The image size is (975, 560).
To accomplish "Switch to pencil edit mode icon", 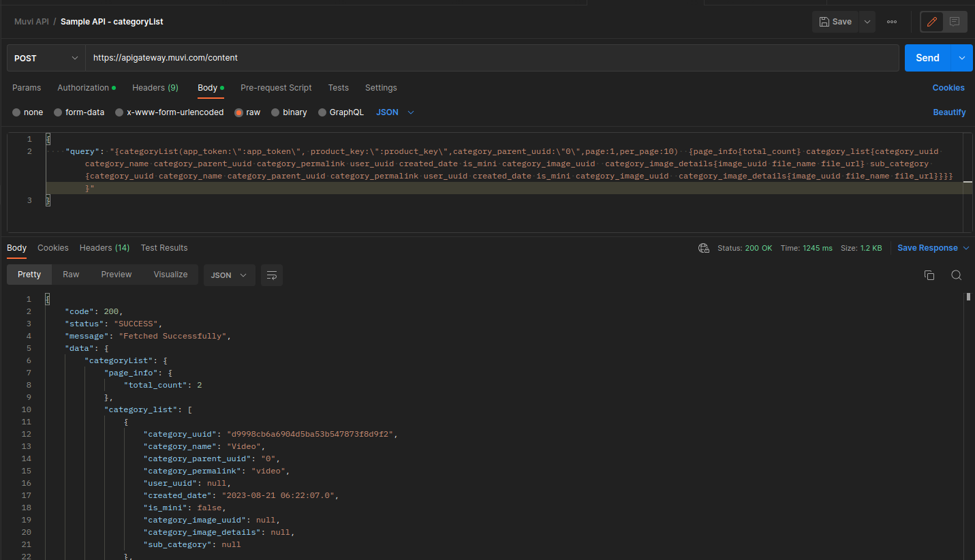I will pos(932,22).
